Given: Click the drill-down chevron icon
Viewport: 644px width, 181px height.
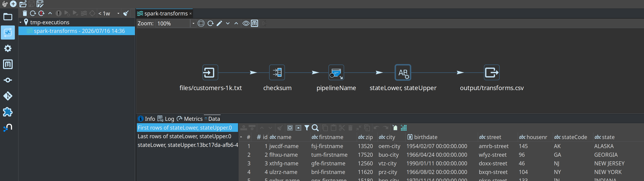Looking at the screenshot, I should [228, 23].
